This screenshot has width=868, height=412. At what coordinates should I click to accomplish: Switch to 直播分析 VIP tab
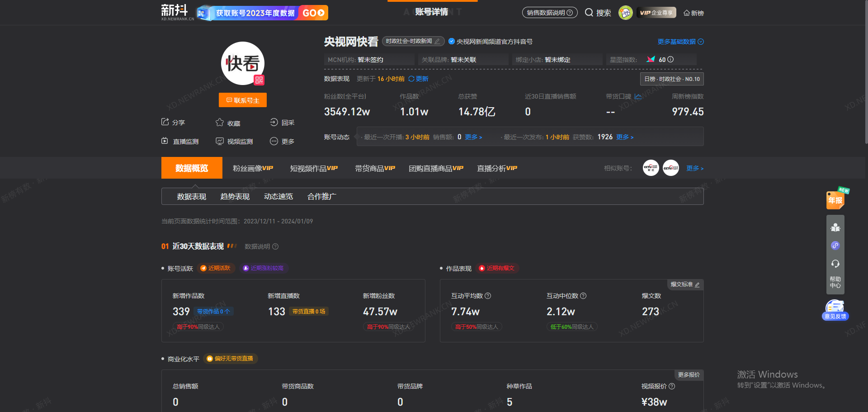click(x=497, y=168)
